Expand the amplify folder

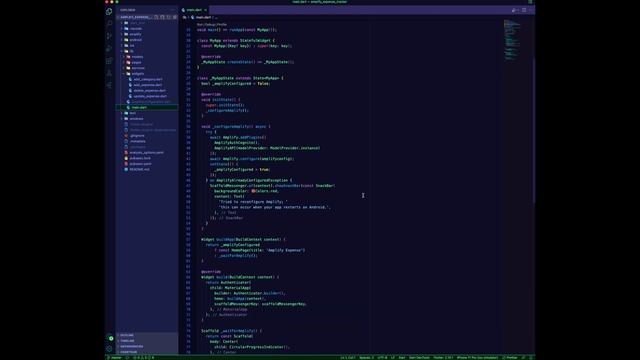[135, 34]
